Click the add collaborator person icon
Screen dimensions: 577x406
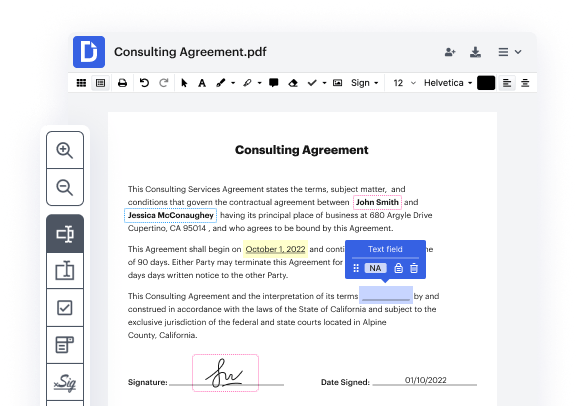[450, 52]
